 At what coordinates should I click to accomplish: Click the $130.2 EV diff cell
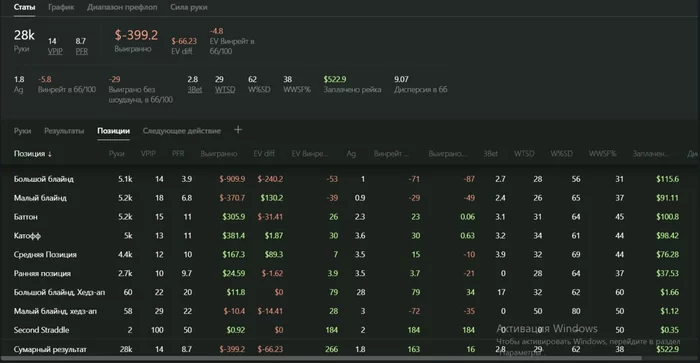tap(272, 198)
